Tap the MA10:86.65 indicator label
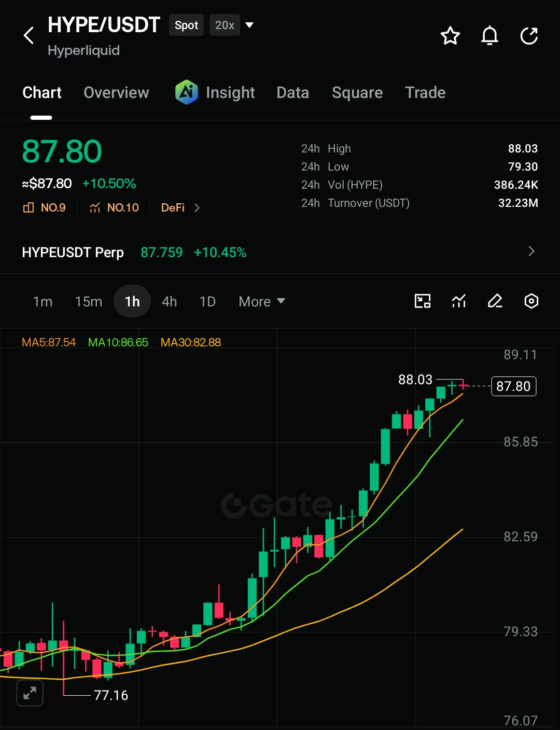This screenshot has height=730, width=560. 118,342
